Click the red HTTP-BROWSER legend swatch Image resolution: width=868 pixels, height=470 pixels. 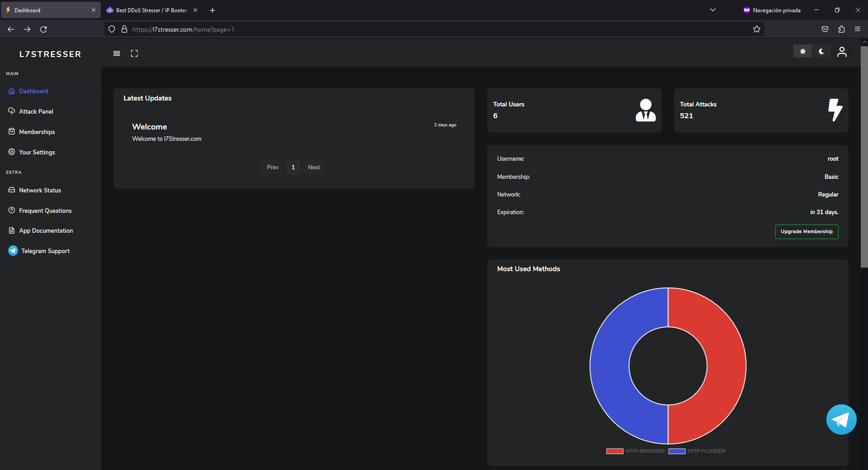(615, 451)
